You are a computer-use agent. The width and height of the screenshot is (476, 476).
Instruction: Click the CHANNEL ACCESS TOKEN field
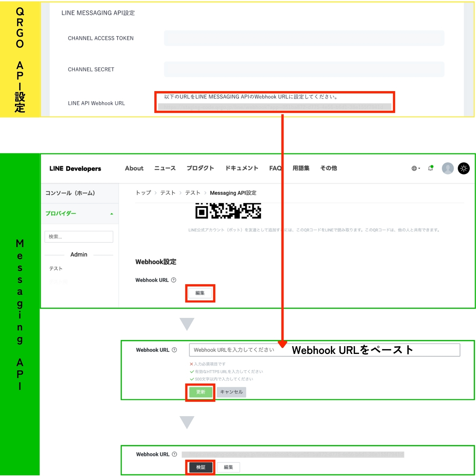(x=304, y=38)
